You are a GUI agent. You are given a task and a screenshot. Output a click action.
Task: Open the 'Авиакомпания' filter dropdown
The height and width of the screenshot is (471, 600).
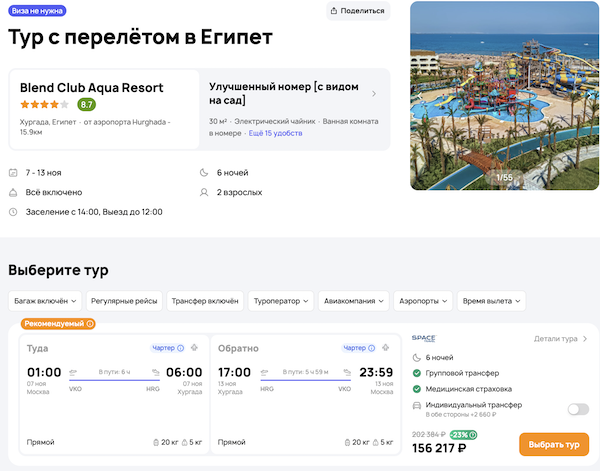pyautogui.click(x=355, y=301)
